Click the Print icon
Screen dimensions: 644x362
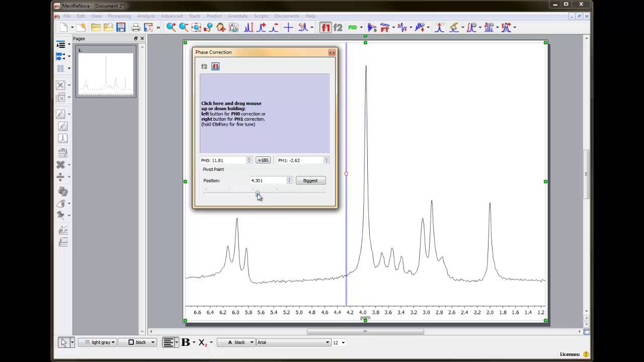tap(135, 27)
